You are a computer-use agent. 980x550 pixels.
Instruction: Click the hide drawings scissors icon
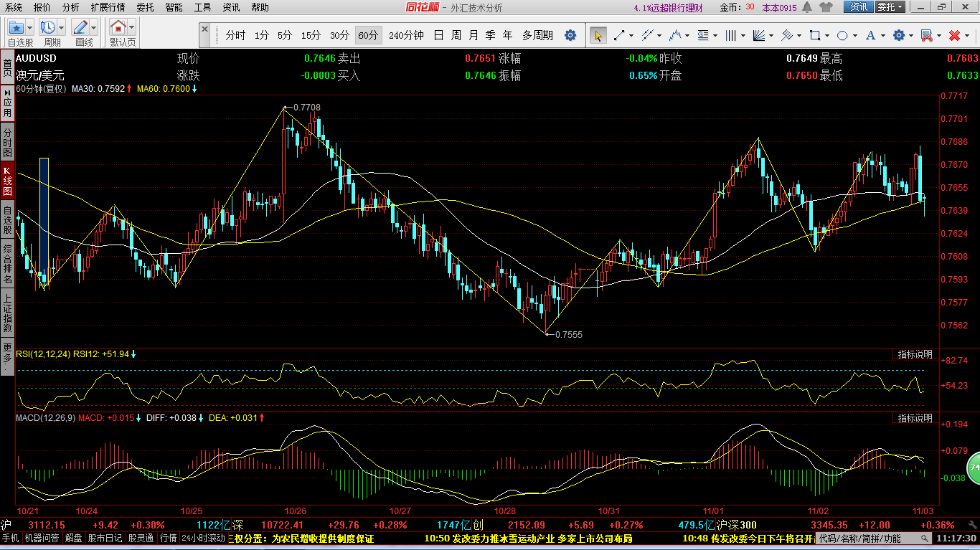pos(926,35)
